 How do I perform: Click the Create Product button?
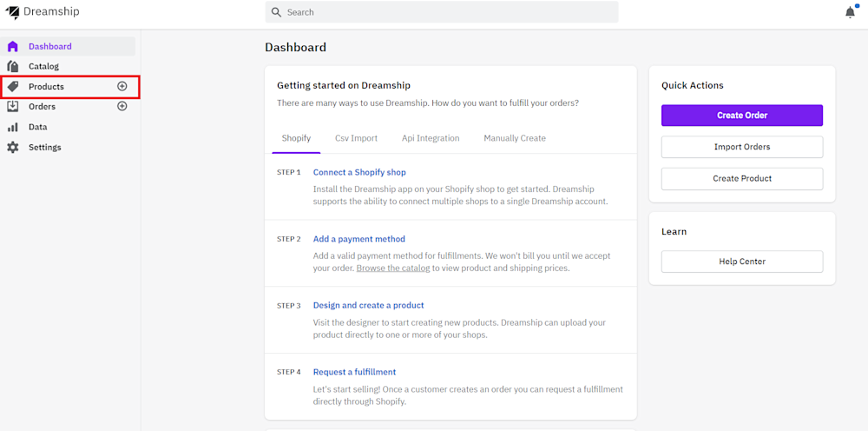[x=742, y=178]
